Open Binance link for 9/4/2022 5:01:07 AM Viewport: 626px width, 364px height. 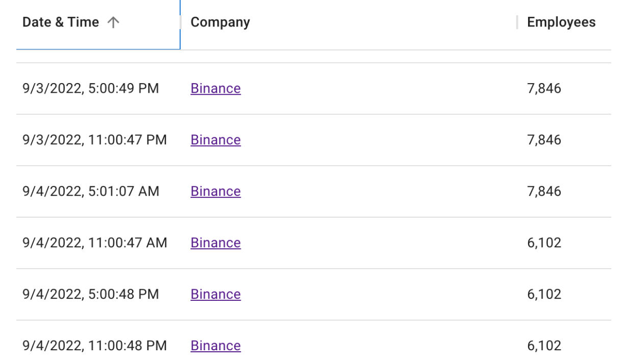coord(216,192)
